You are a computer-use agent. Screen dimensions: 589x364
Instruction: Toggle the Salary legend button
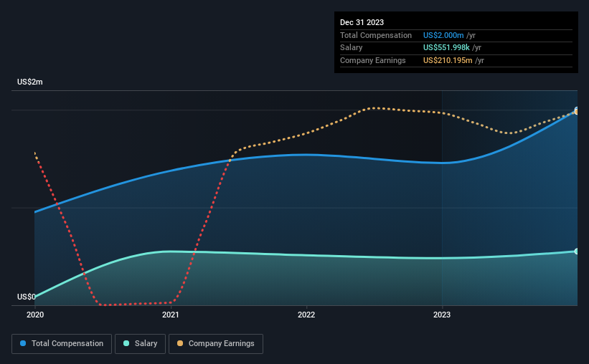pyautogui.click(x=140, y=344)
